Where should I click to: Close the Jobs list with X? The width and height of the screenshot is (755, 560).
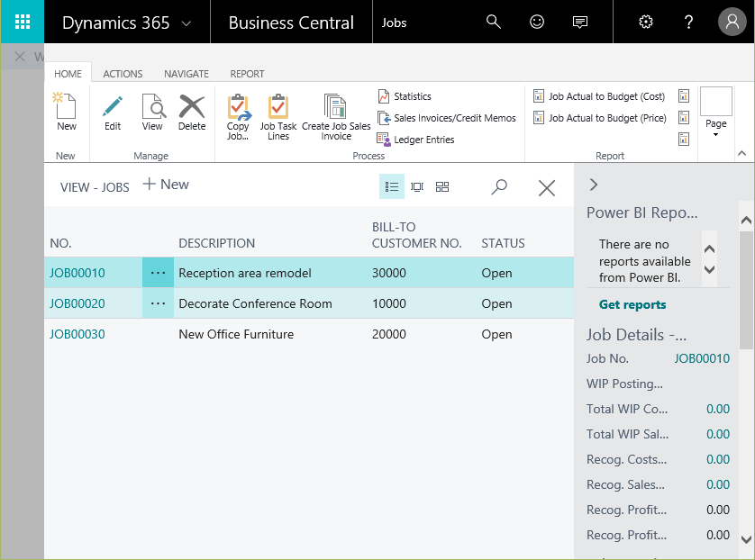coord(547,187)
